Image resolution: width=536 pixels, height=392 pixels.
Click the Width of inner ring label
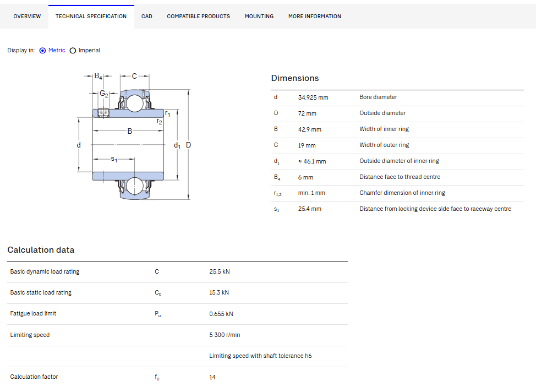(x=384, y=129)
